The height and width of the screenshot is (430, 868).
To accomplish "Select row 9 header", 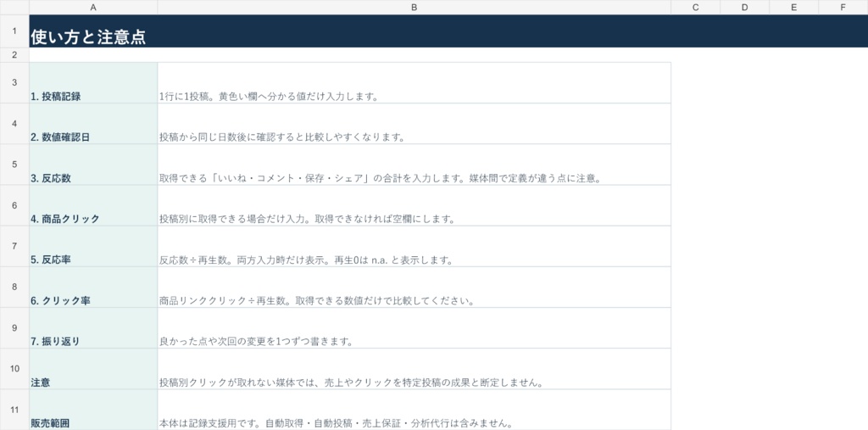I will click(x=14, y=328).
